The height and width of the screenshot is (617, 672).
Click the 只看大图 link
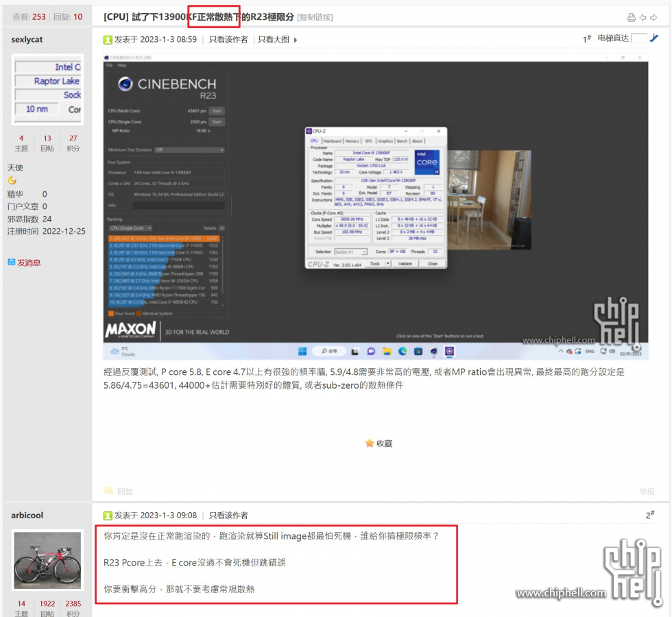274,40
